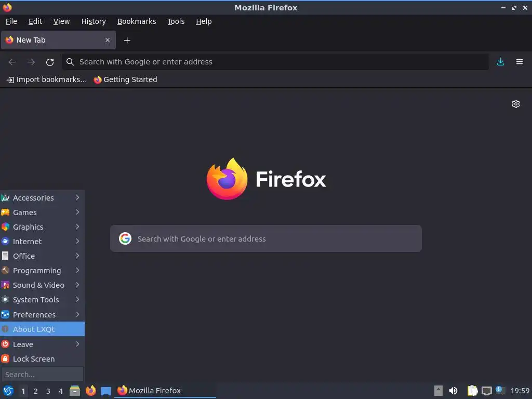Switch to virtual desktop 2
This screenshot has width=532, height=399.
point(36,391)
